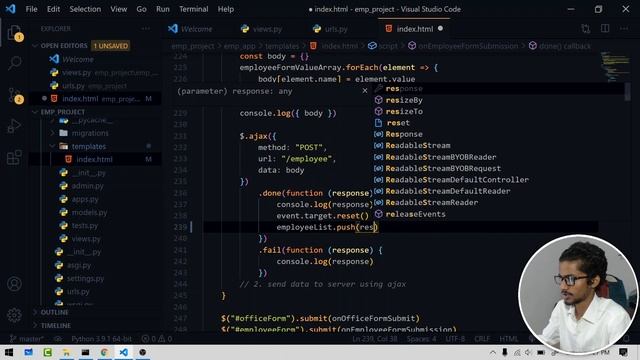
Task: Open the Edit menu
Action: 53,9
